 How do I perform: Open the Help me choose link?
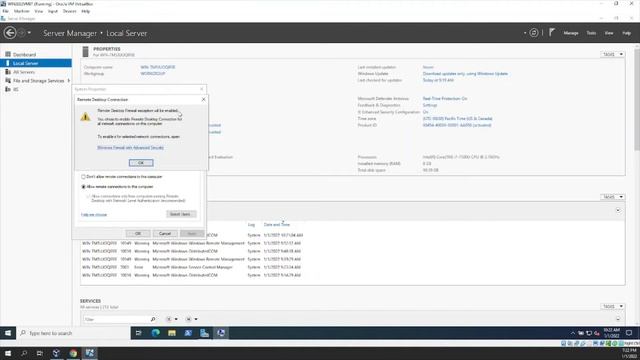tap(94, 215)
